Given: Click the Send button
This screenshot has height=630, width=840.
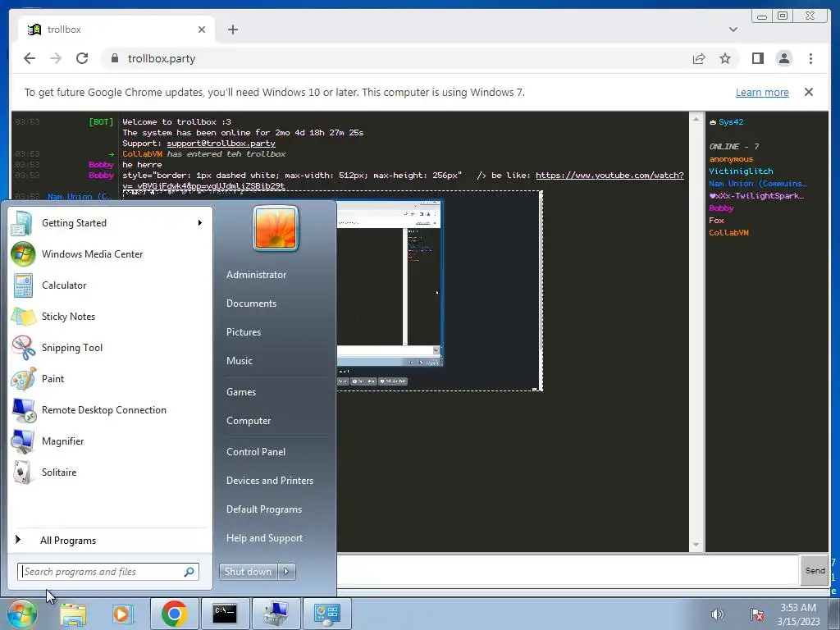Looking at the screenshot, I should pos(815,571).
